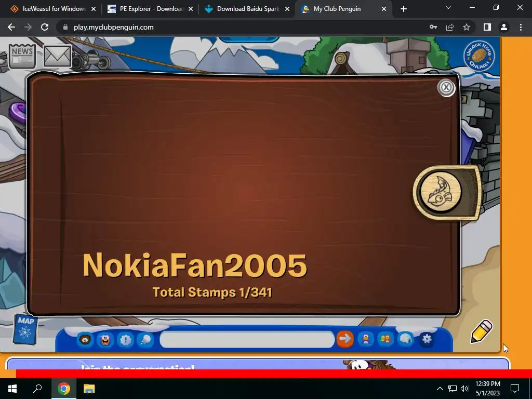532x399 pixels.
Task: Go to your igloo icon
Action: click(x=406, y=339)
